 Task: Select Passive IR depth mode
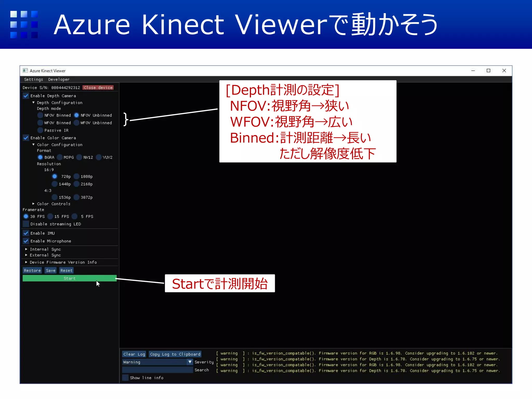(x=40, y=130)
